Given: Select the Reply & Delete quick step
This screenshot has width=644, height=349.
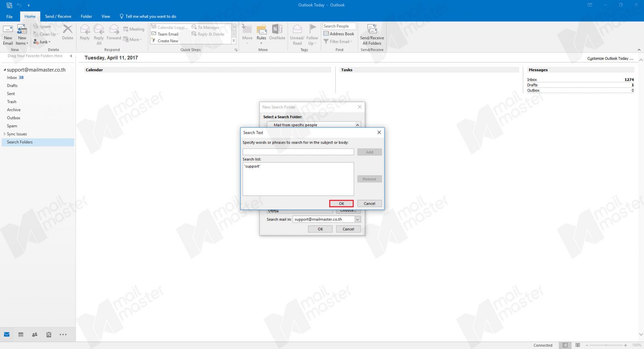Looking at the screenshot, I should tap(208, 34).
